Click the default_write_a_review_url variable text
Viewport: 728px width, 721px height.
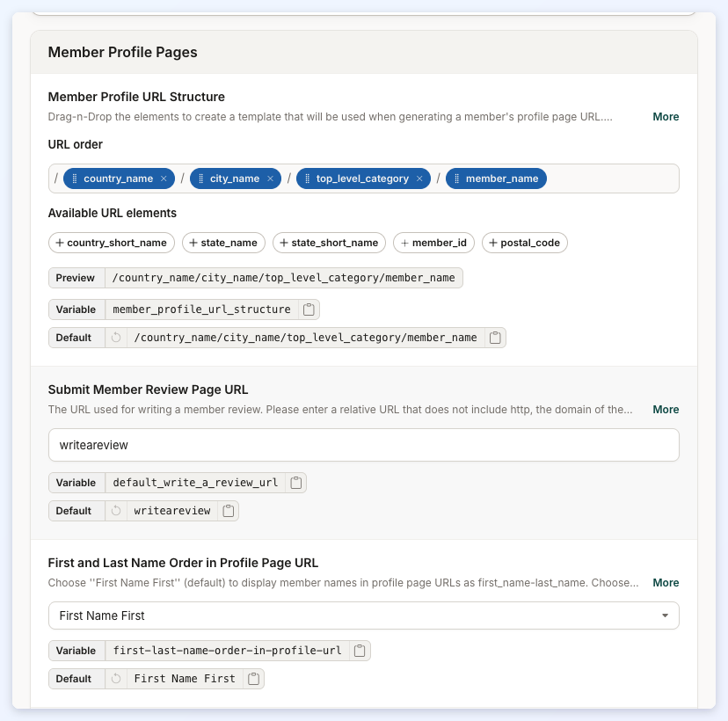pos(195,483)
